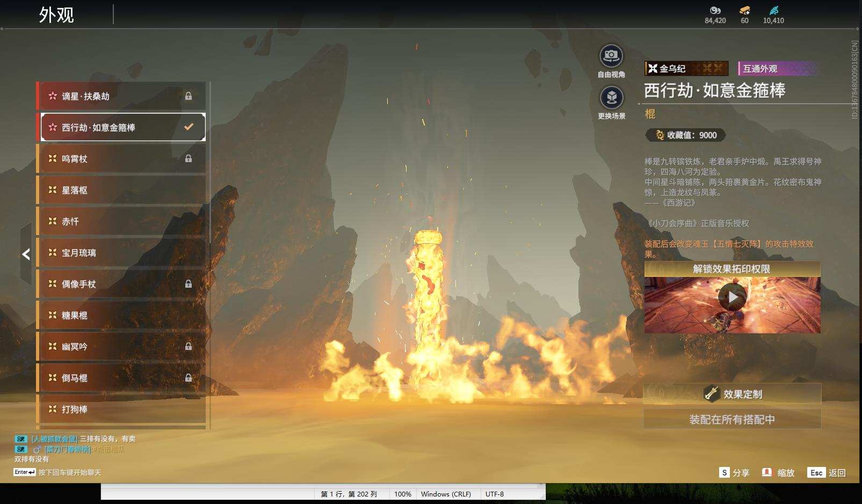Select the 星落枢 skin
This screenshot has width=862, height=504.
tap(121, 190)
